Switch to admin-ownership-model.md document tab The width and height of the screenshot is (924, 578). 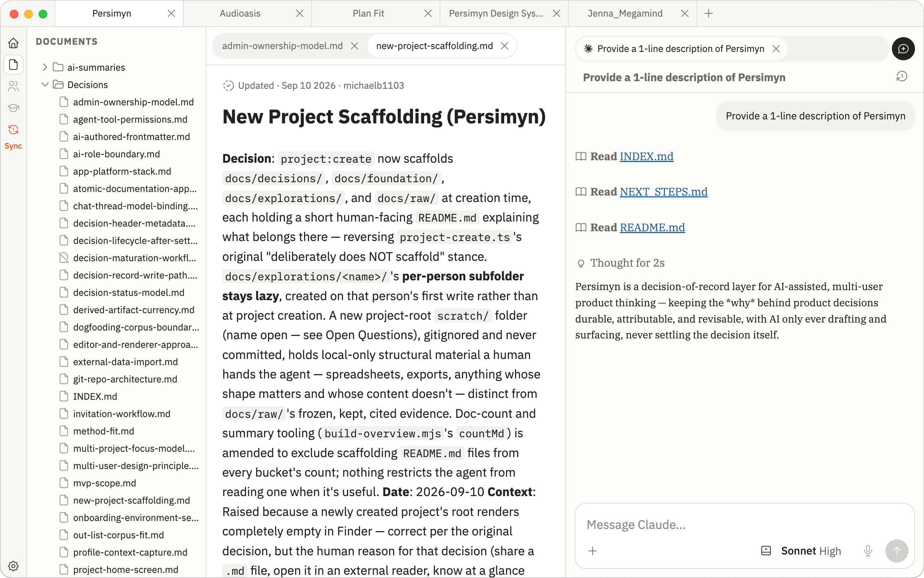coord(282,46)
